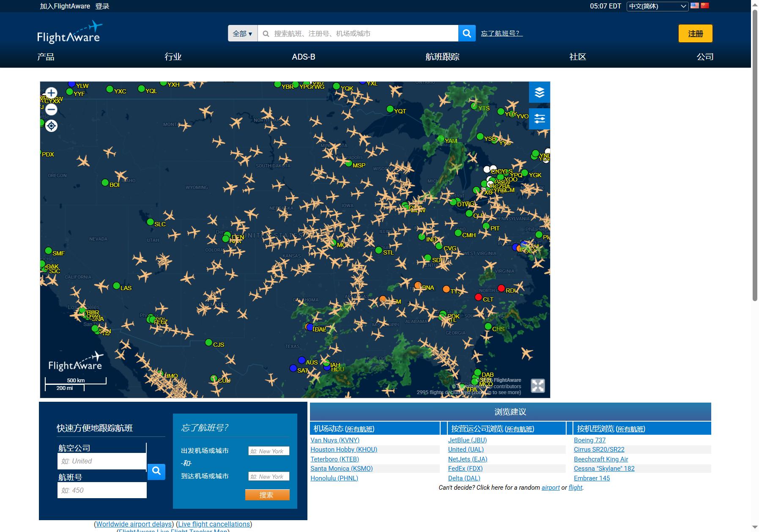Viewport: 759px width, 532px height.
Task: Click the MSP airport marker on map
Action: tap(348, 163)
